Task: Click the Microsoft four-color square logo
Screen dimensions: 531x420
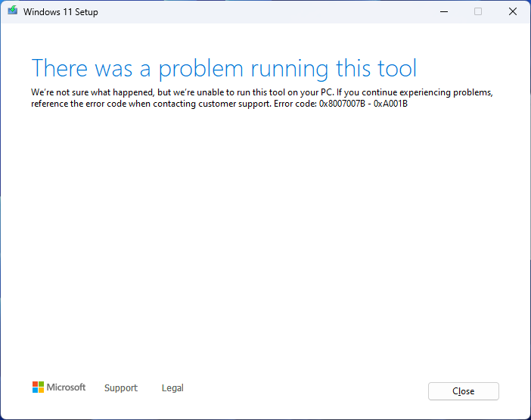Action: pos(38,387)
